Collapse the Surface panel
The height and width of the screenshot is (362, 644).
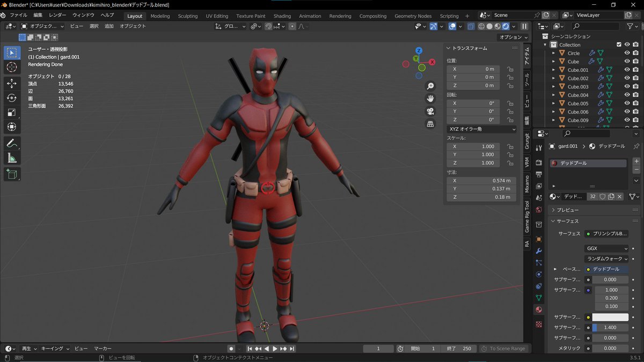click(554, 221)
